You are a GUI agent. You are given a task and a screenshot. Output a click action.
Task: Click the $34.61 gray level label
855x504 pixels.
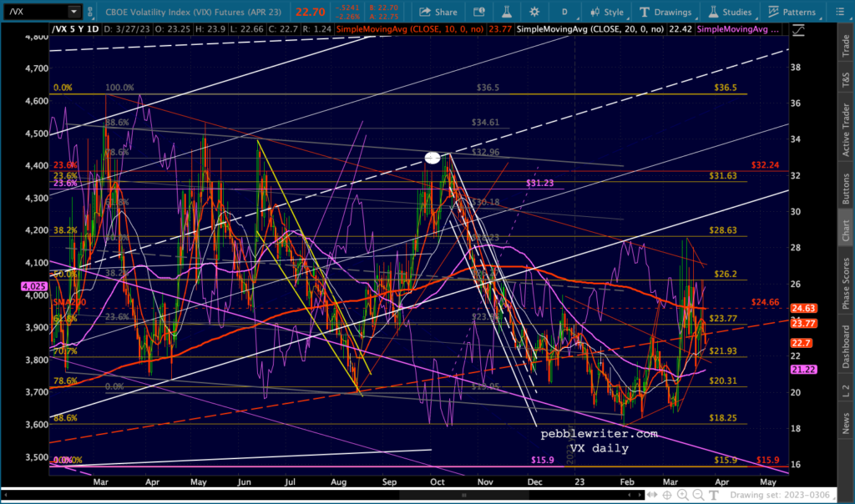point(485,122)
